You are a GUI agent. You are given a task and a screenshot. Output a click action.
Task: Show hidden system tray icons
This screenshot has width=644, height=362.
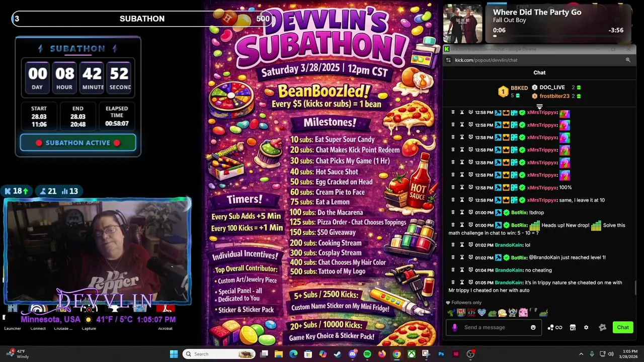click(x=581, y=354)
